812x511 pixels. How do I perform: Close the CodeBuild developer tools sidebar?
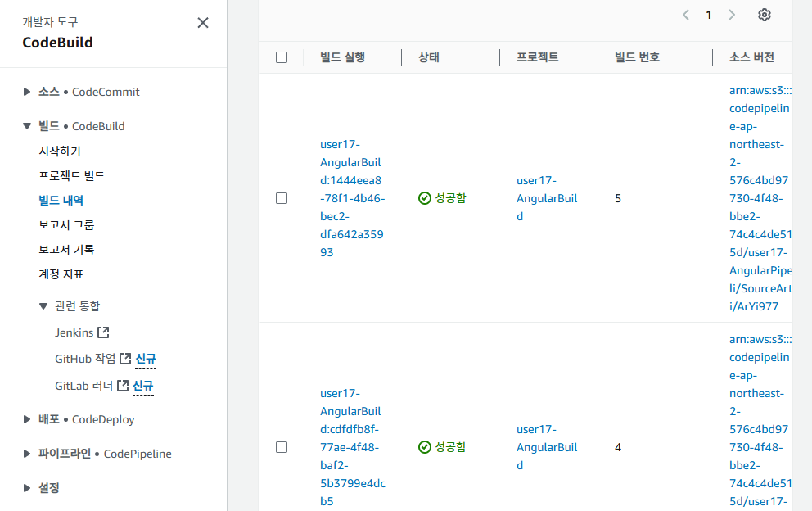tap(203, 23)
